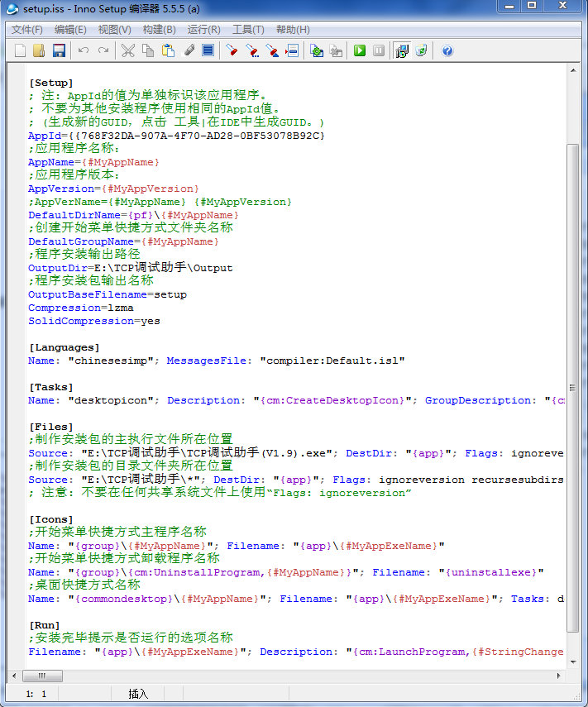Click the horizontal scrollbar right arrow
This screenshot has width=588, height=707.
click(559, 676)
